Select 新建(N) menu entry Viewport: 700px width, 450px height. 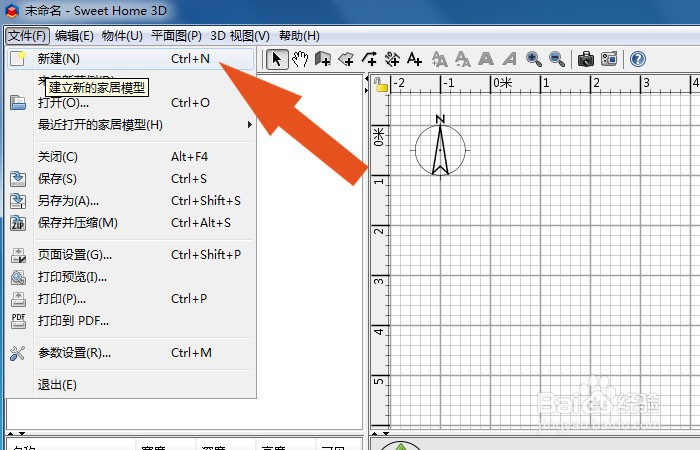130,59
